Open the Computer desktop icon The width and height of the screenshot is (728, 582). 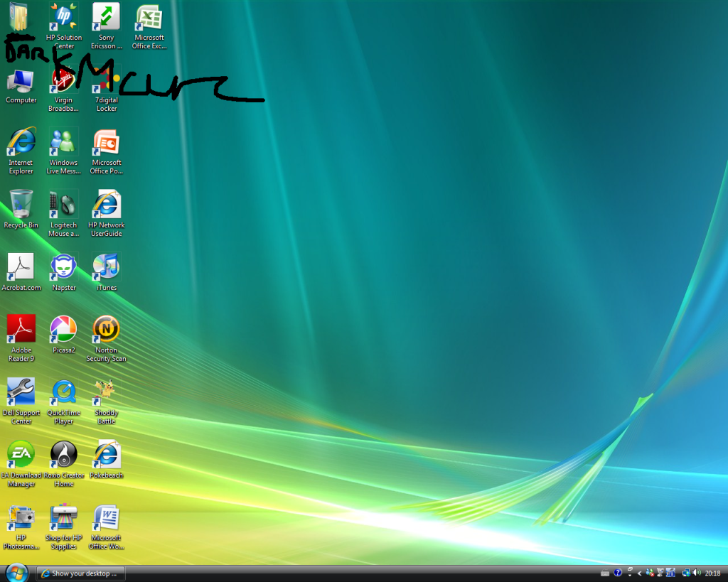[21, 86]
